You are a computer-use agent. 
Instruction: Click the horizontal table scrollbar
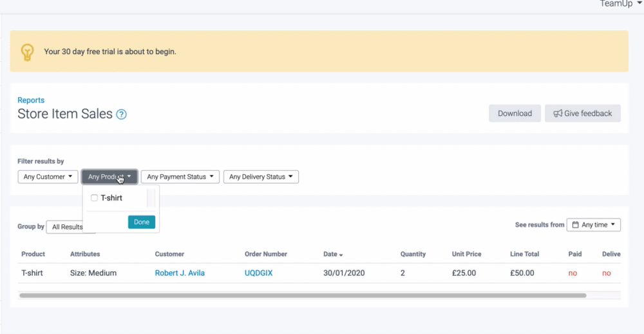tap(303, 295)
